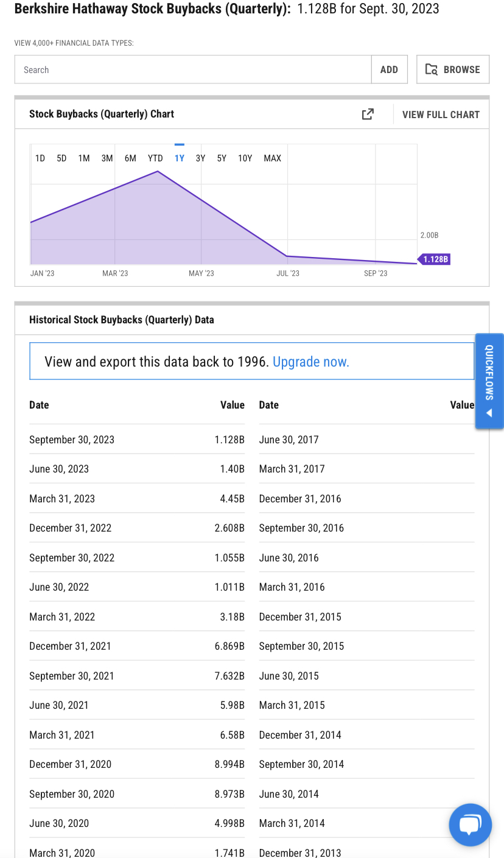Click the June 30, 2016 date
The height and width of the screenshot is (858, 504).
click(x=289, y=558)
